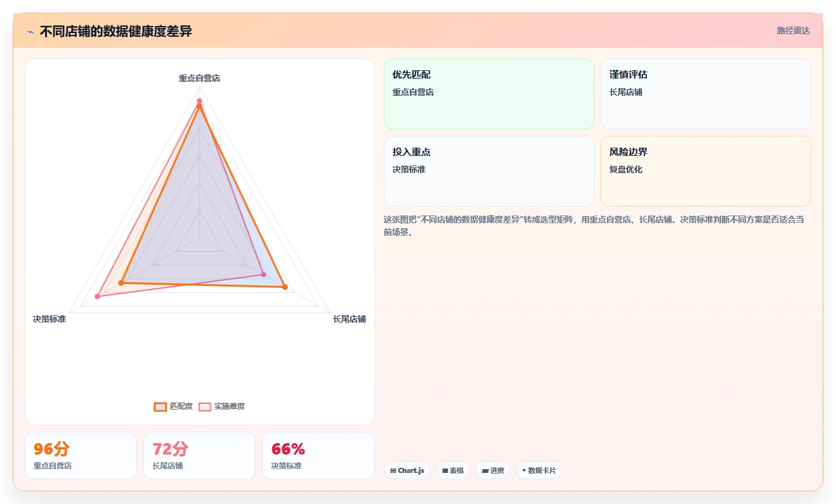Open the 投入重点 card
This screenshot has width=836, height=504.
click(x=489, y=171)
